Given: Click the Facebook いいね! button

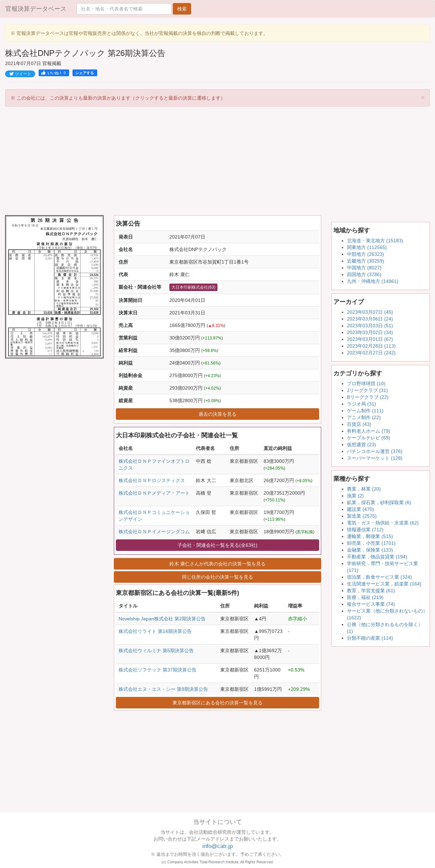Looking at the screenshot, I should pos(54,73).
